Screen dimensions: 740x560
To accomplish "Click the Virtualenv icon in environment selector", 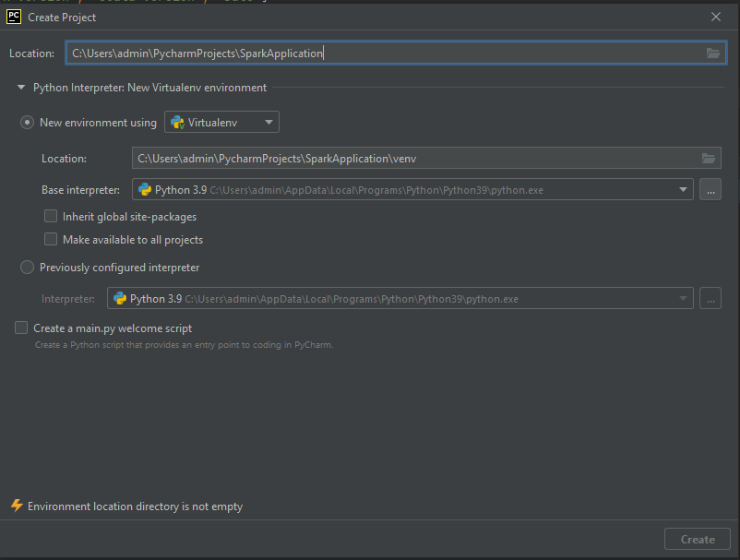I will click(x=177, y=123).
